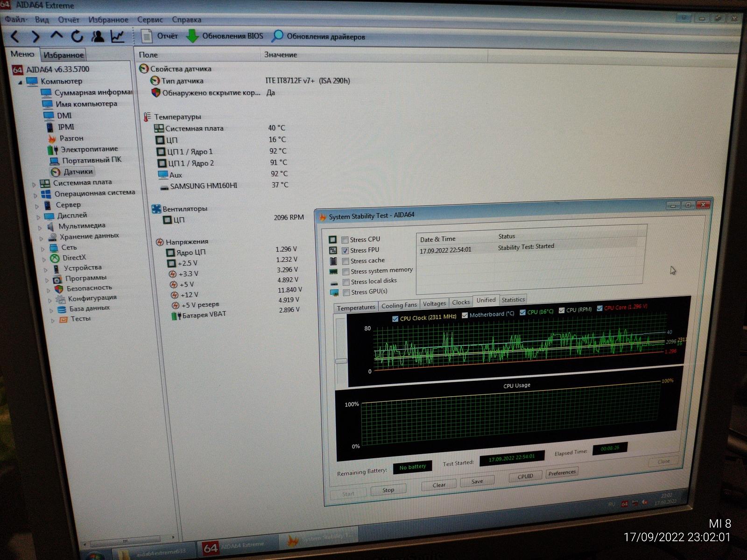The height and width of the screenshot is (560, 747).
Task: Open the Отчёт report toolbar button
Action: point(160,36)
